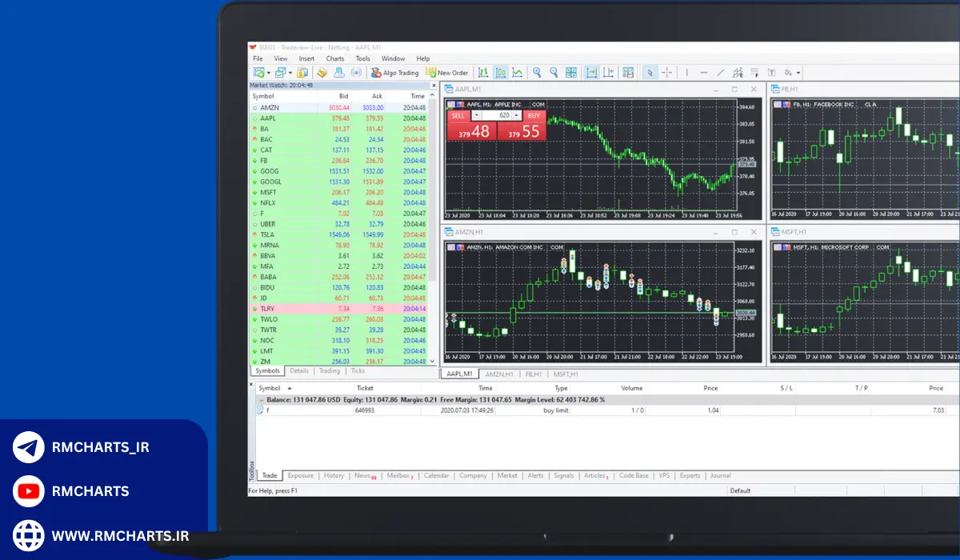The image size is (960, 560).
Task: Collapse the Balance summary row in Trade
Action: pos(260,399)
